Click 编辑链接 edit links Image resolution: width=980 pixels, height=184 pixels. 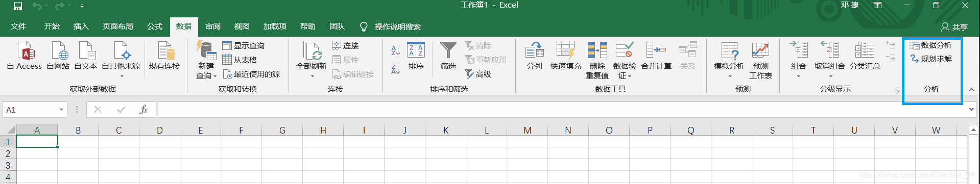click(353, 74)
